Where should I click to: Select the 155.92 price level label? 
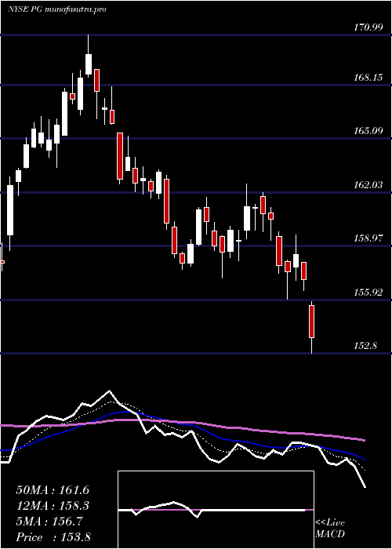(368, 293)
